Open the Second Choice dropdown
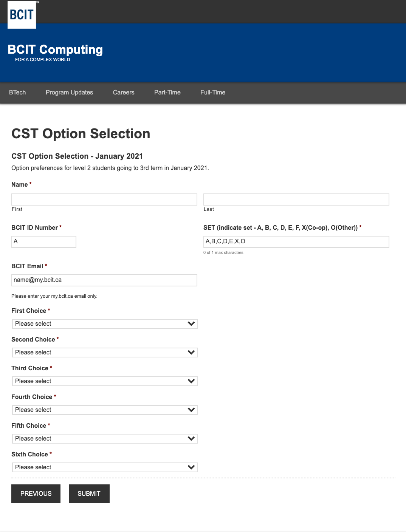 (x=105, y=353)
